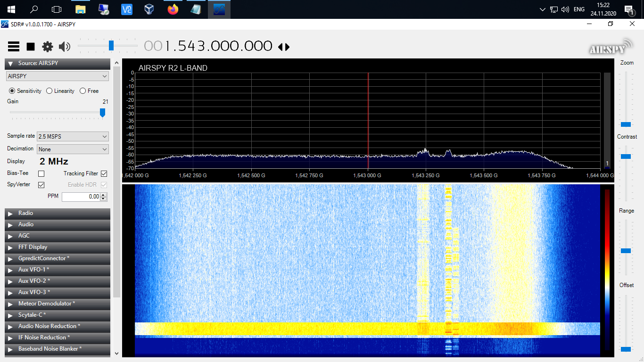Enable the Bias-Tee checkbox
The height and width of the screenshot is (362, 644).
tap(41, 174)
